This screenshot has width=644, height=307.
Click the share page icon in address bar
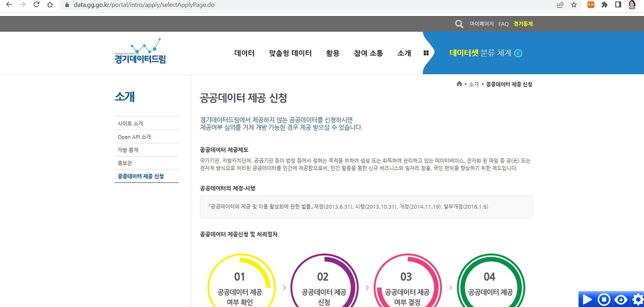click(x=560, y=5)
